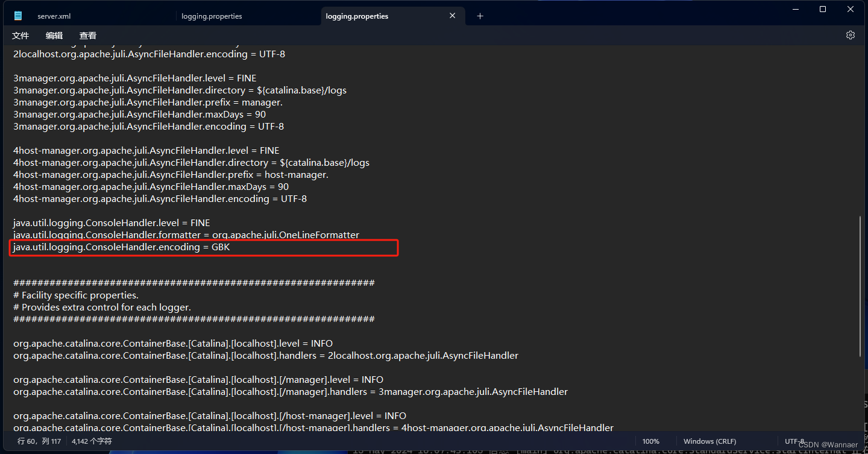Screen dimensions: 868x454
Task: Click the [localhost].level = INFO line
Action: [x=173, y=344]
